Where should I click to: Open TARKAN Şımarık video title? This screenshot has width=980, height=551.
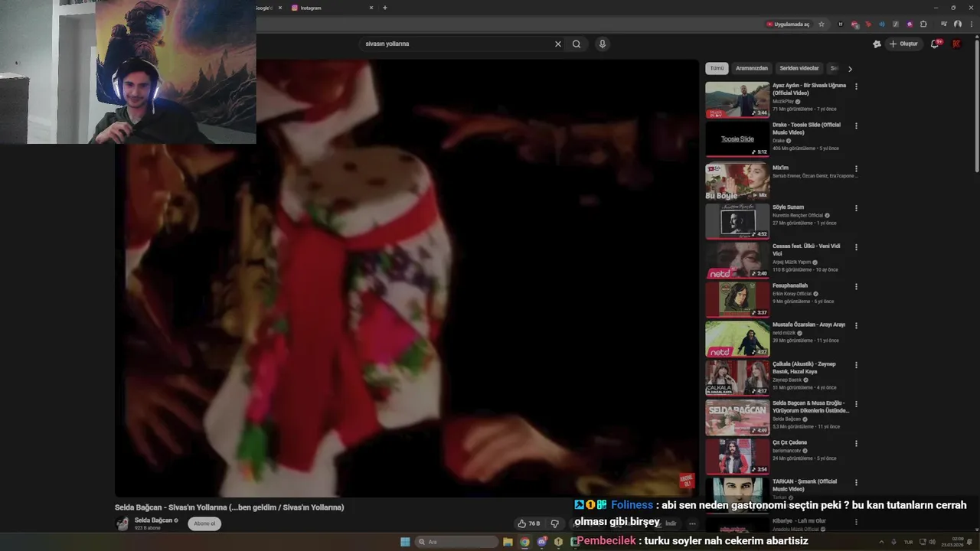click(x=805, y=485)
